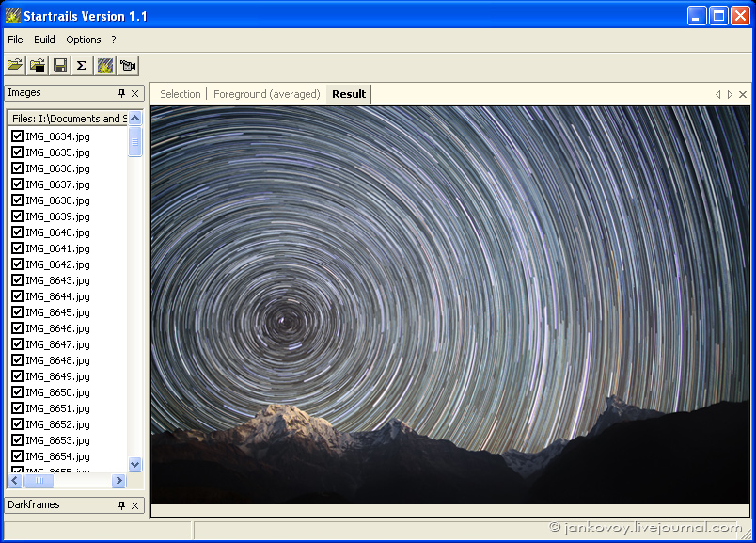Pin the Darkframes panel
The width and height of the screenshot is (756, 543).
[121, 505]
